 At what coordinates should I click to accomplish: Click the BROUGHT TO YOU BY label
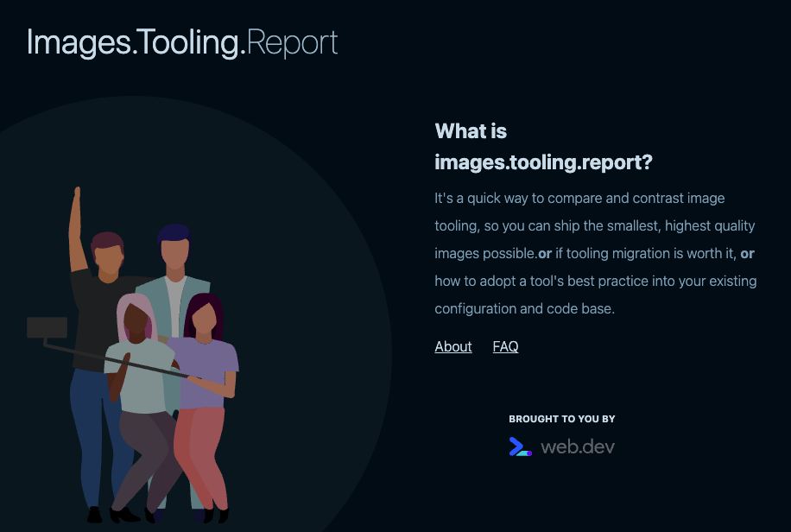[562, 419]
